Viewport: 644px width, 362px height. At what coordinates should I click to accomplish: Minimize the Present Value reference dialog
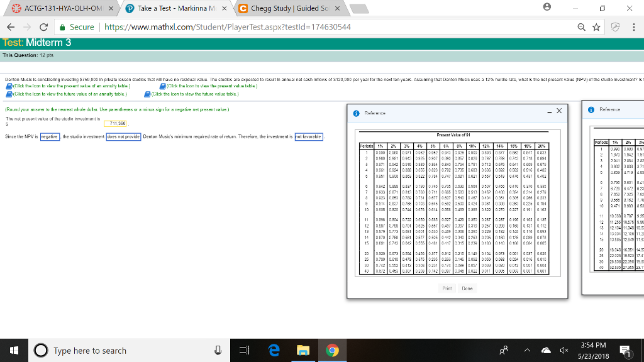(x=549, y=112)
